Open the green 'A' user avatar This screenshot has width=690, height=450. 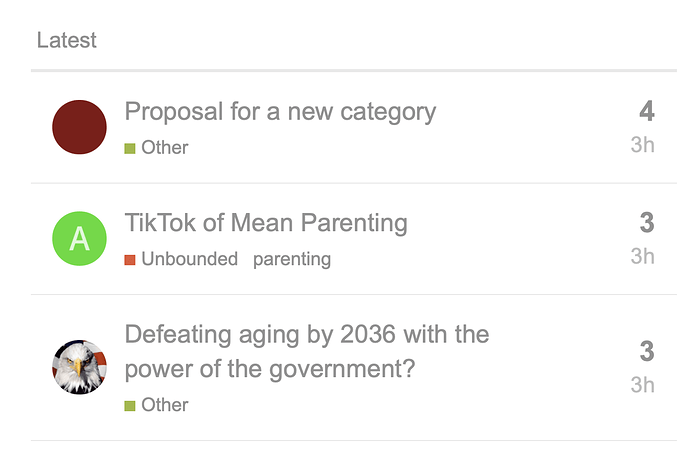click(79, 238)
